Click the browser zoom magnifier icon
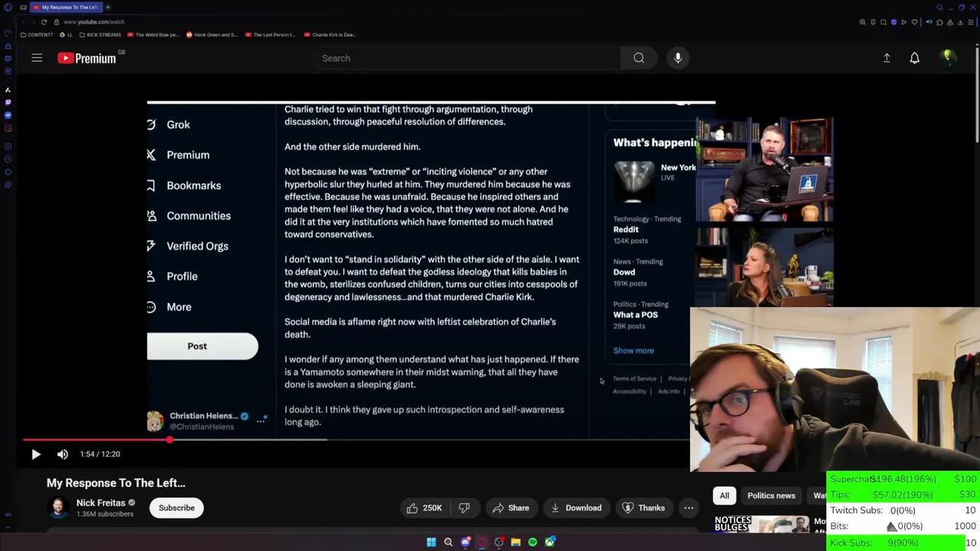 pos(863,22)
